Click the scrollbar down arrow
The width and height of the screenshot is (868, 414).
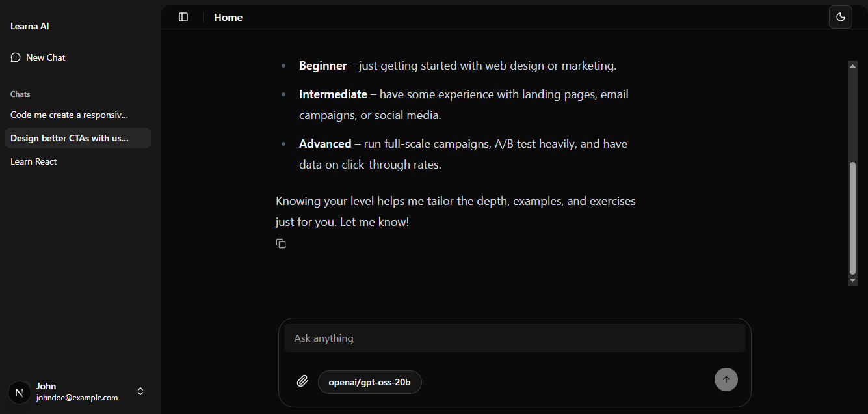(853, 281)
